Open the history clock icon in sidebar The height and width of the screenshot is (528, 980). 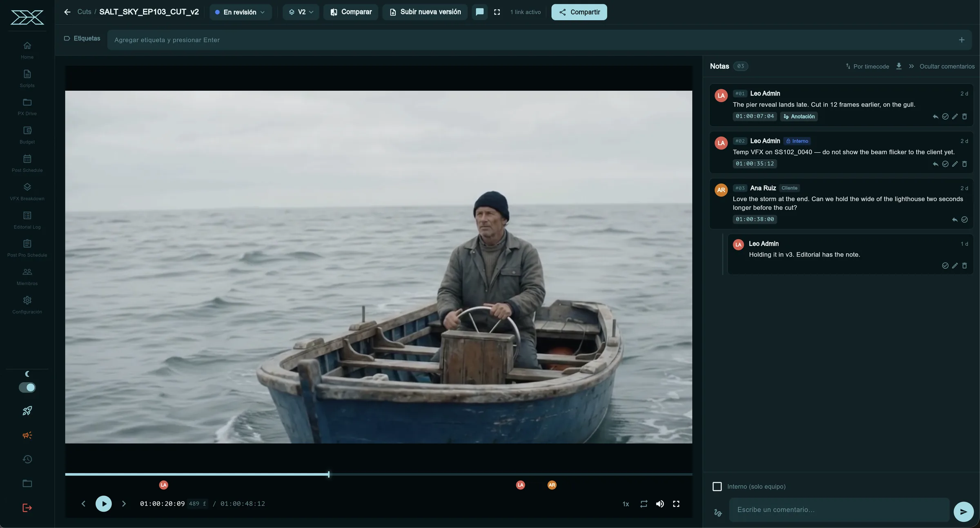pyautogui.click(x=27, y=459)
